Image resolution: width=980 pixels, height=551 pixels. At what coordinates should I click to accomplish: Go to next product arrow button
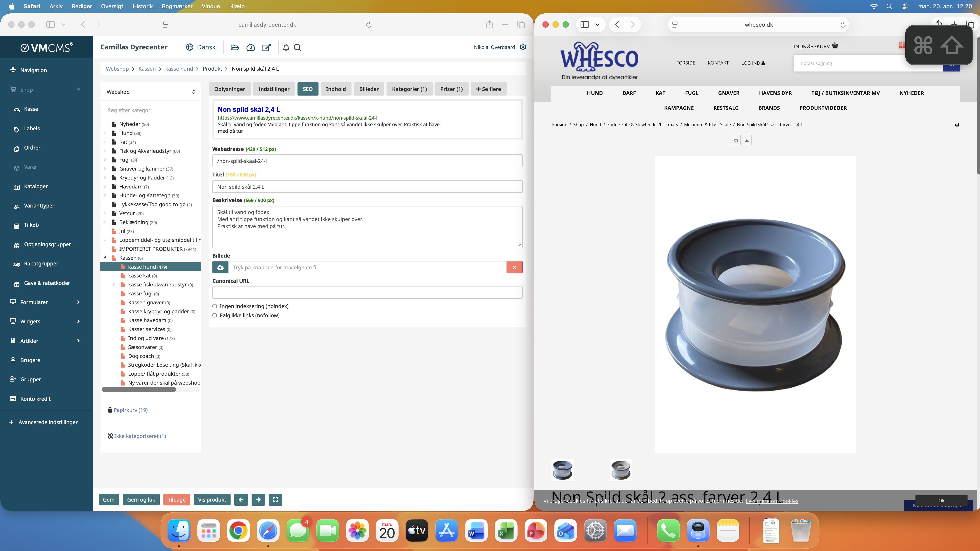258,500
